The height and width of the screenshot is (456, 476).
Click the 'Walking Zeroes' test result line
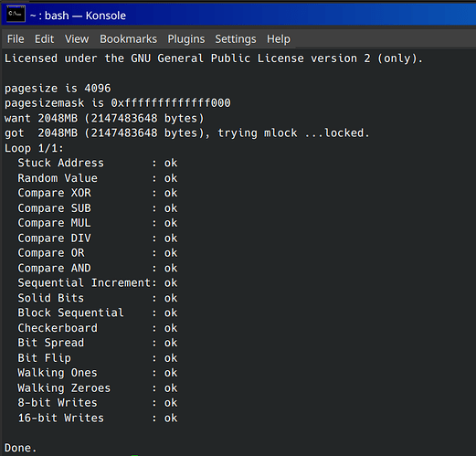pos(98,388)
